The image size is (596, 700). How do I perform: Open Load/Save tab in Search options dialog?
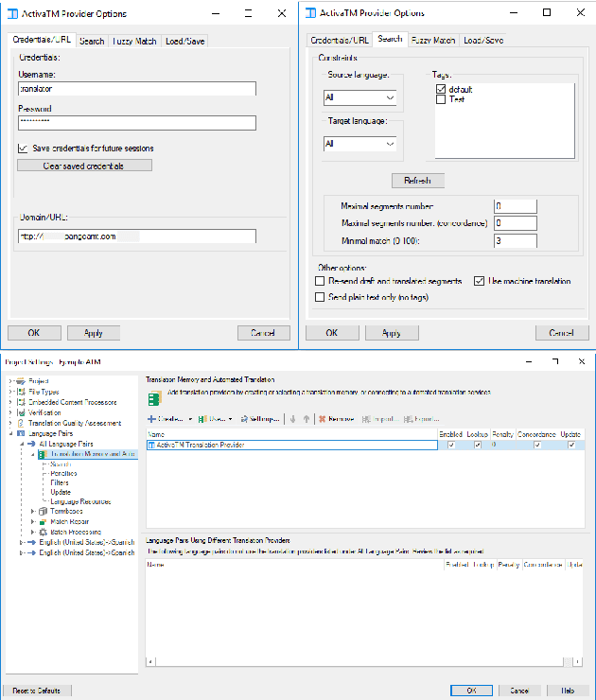pyautogui.click(x=483, y=40)
